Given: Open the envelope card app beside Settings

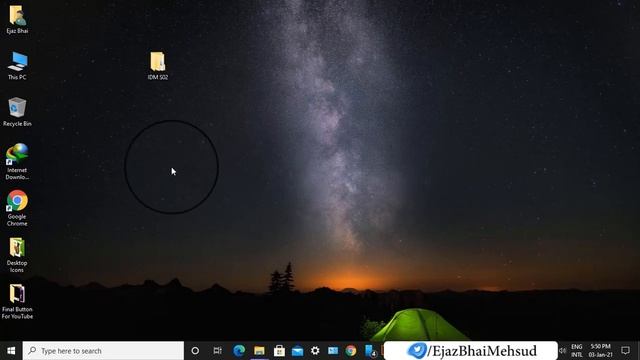Looking at the screenshot, I should pos(333,351).
